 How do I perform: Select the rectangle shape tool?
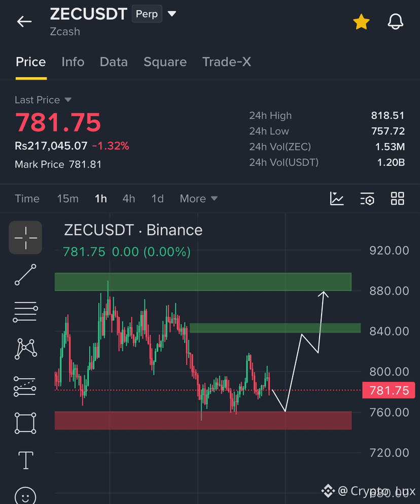25,423
